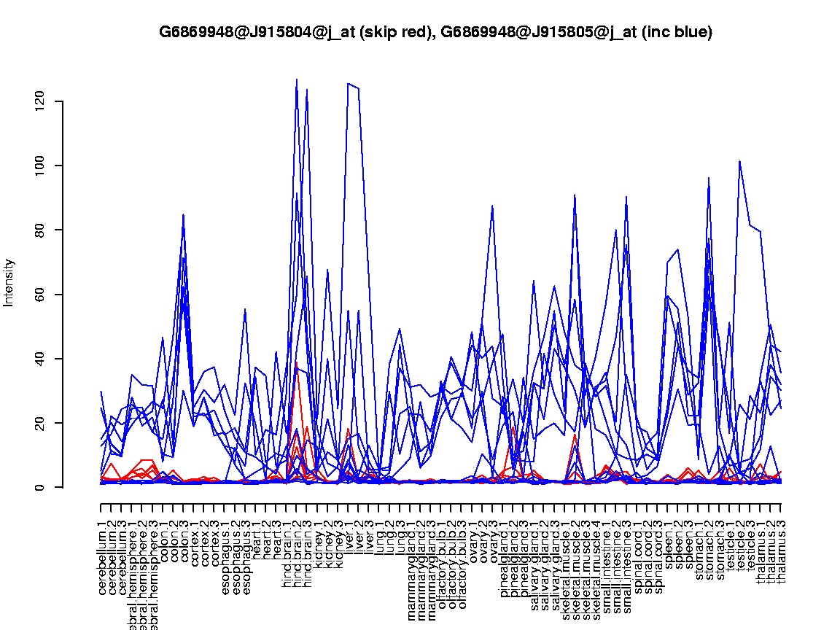
Task: Click the 20 tick label on y-axis
Action: click(x=41, y=422)
